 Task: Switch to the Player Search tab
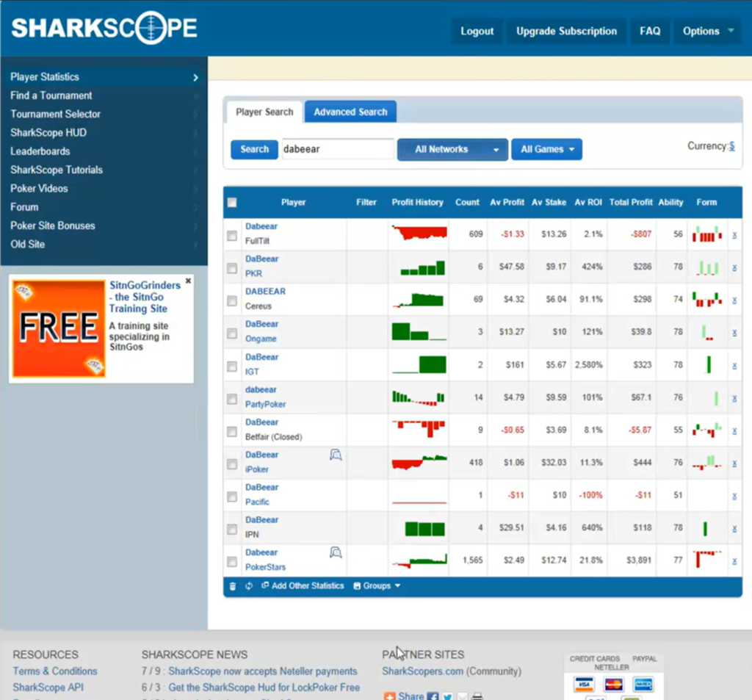tap(264, 112)
